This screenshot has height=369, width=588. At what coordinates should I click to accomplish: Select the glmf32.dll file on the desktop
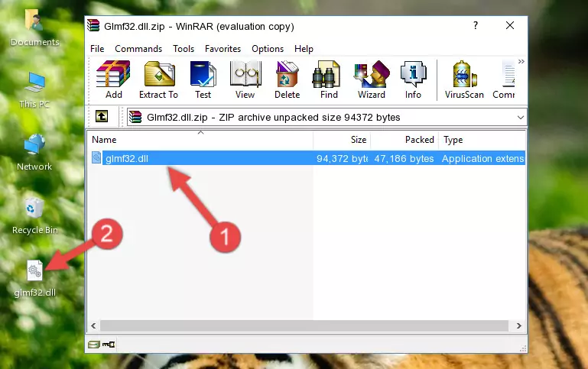[35, 279]
